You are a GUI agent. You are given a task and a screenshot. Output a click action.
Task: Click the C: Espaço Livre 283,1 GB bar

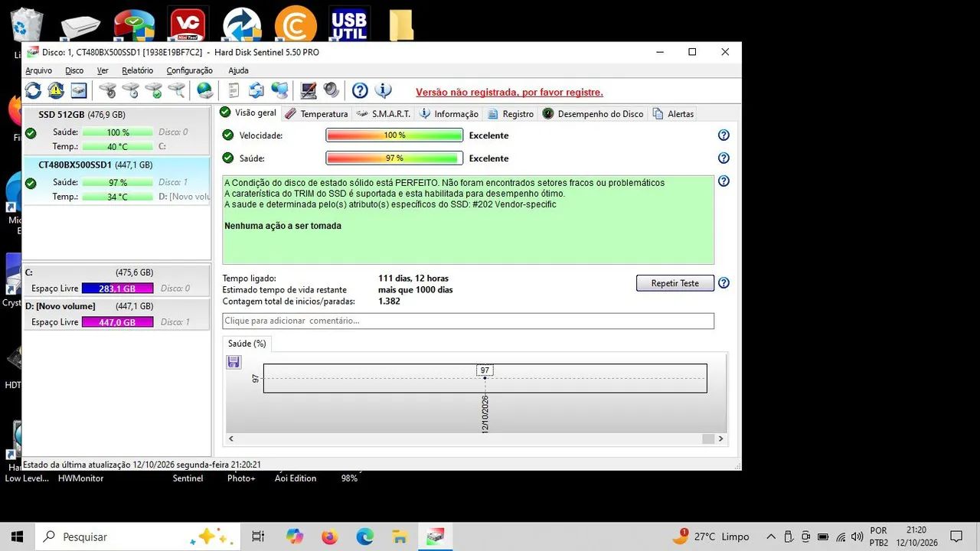pos(117,289)
